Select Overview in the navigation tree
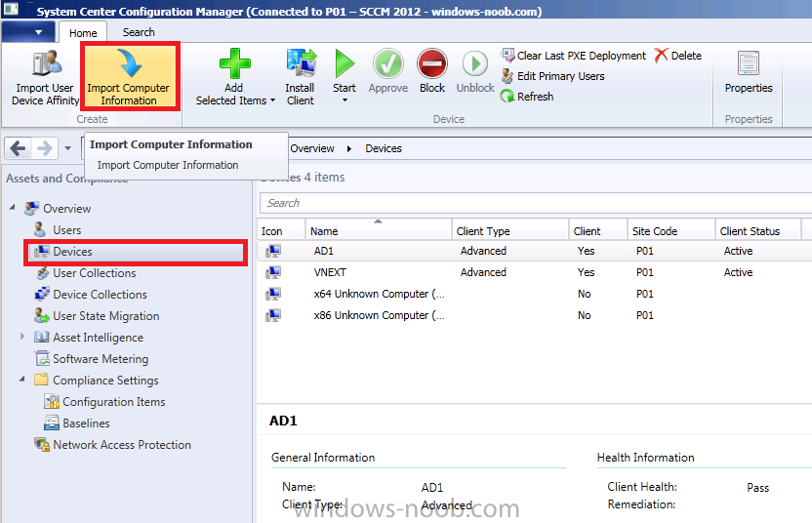Viewport: 812px width, 523px height. point(66,209)
